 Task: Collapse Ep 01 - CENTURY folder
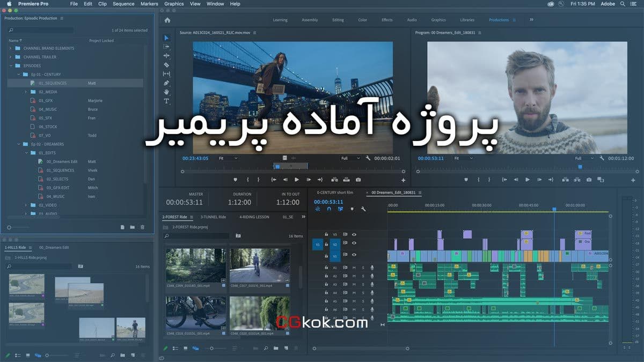click(18, 75)
